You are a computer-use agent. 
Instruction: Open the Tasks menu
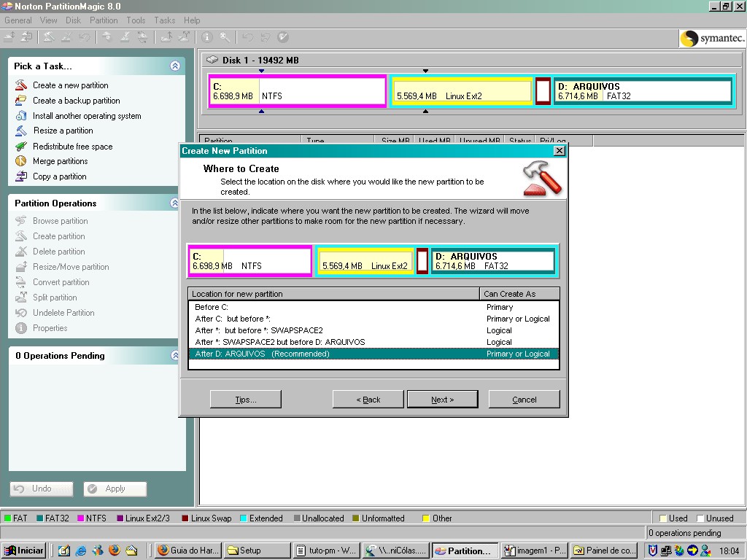point(164,20)
